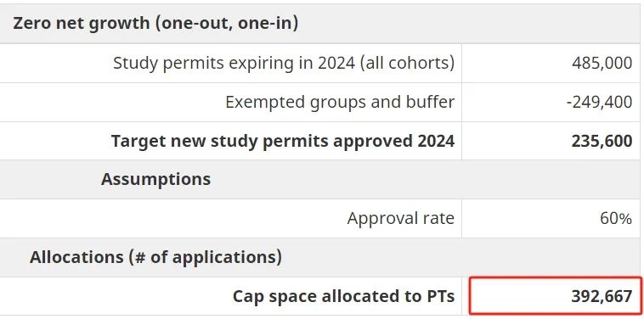This screenshot has width=644, height=319.
Task: Click the word 'Zero' in header
Action: point(31,24)
